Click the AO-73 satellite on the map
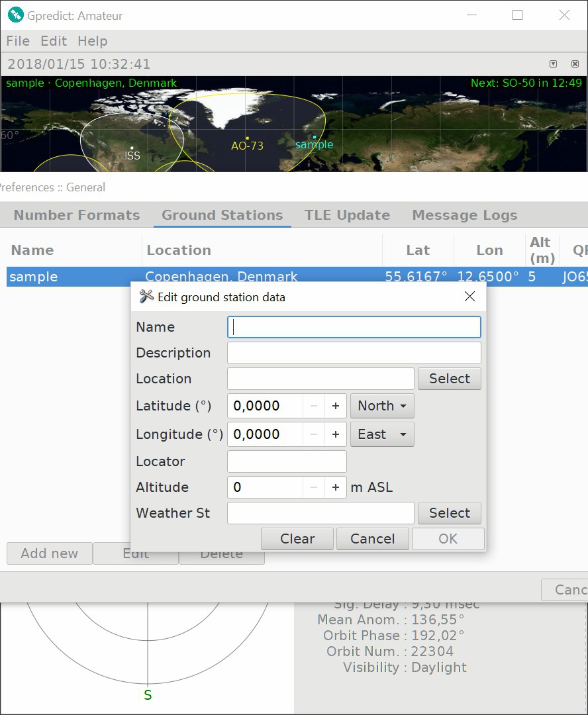 (247, 144)
